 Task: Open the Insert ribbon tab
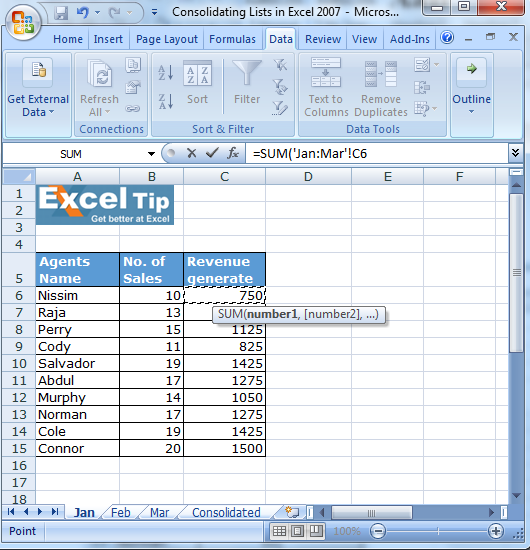click(x=108, y=39)
